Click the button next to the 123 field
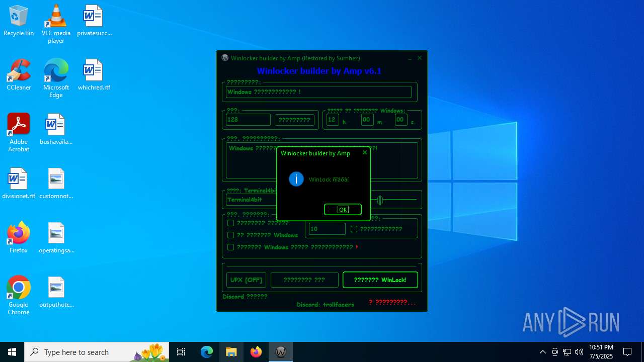This screenshot has height=362, width=644. point(294,120)
